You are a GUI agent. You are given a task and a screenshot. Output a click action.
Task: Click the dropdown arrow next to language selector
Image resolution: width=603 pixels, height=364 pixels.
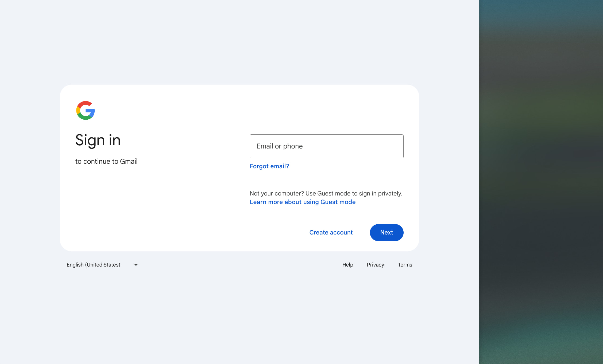[x=136, y=265]
